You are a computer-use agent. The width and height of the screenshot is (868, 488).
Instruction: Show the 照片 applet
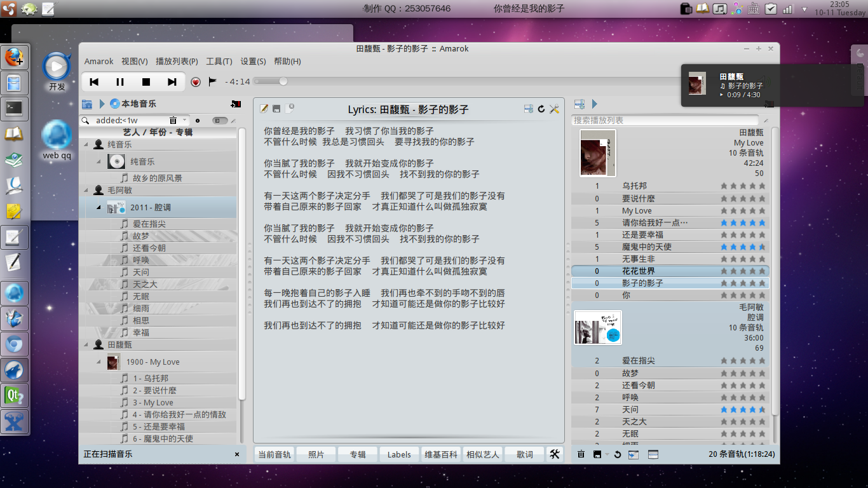point(316,454)
